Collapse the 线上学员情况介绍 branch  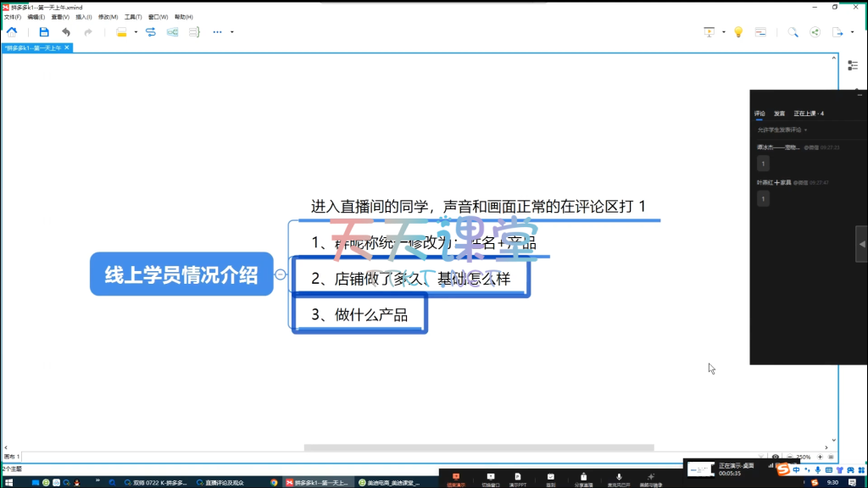coord(280,274)
